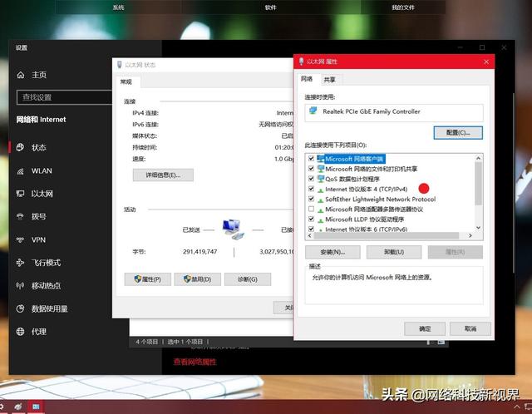The image size is (532, 414).
Task: Open the 移动热点 hotspot icon in sidebar
Action: coord(20,286)
